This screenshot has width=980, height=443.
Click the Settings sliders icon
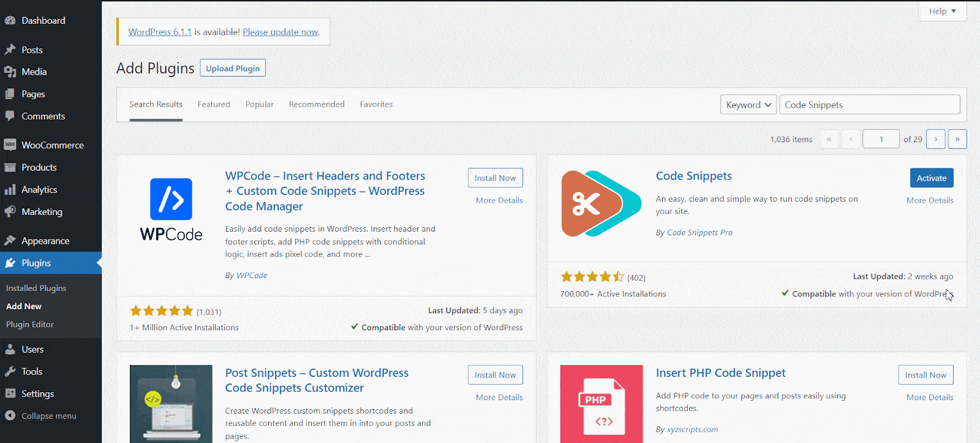pos(10,393)
